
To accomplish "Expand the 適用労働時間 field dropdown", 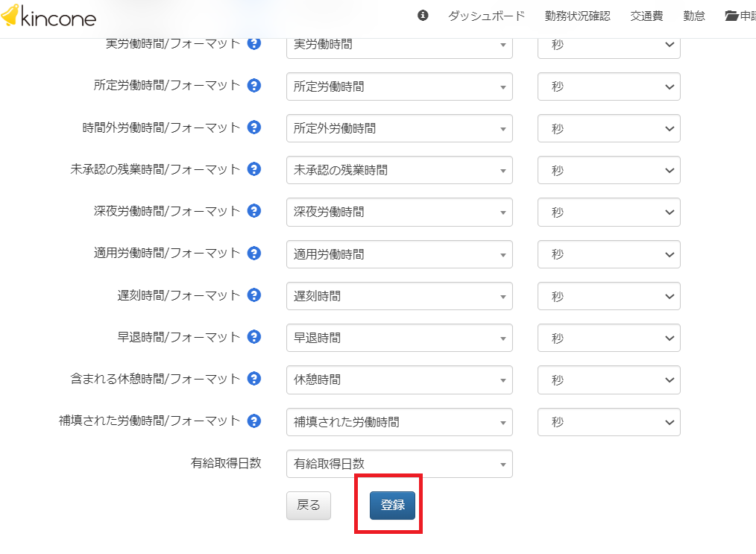I will 399,254.
